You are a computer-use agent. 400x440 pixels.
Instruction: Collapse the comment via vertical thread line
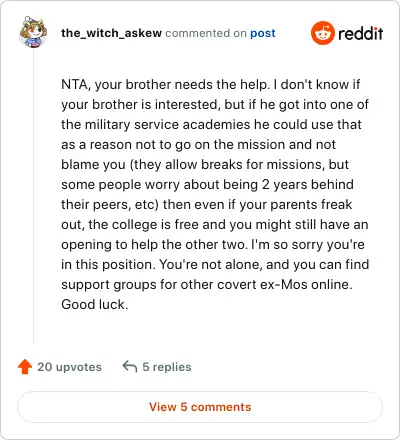tap(33, 197)
